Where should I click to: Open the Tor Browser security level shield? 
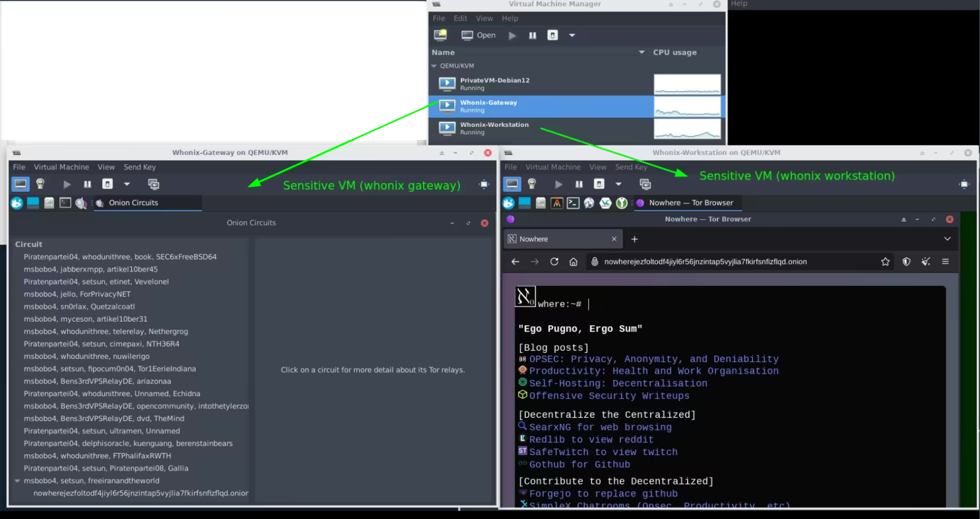pos(906,262)
